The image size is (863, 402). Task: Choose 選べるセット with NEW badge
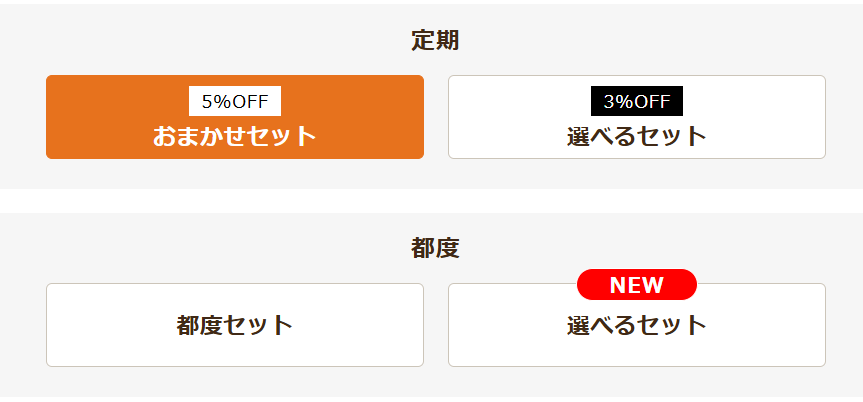click(637, 325)
